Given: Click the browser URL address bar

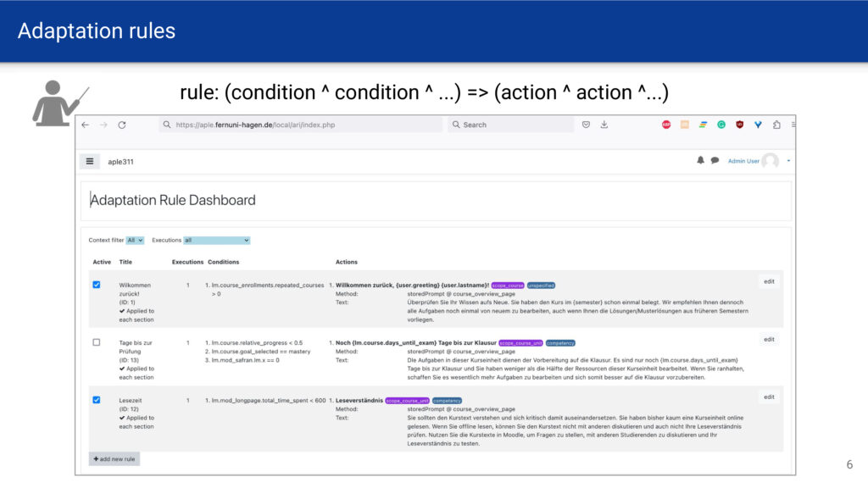Looking at the screenshot, I should (301, 125).
